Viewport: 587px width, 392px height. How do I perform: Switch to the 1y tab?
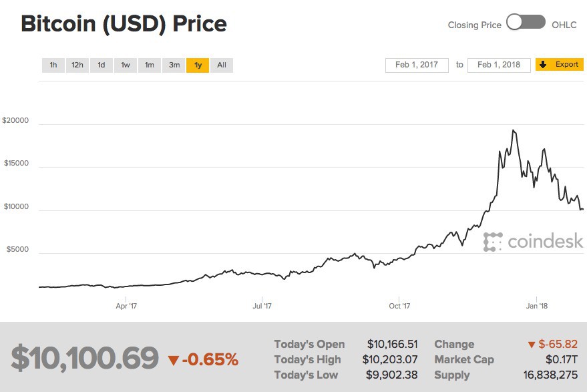pos(198,65)
